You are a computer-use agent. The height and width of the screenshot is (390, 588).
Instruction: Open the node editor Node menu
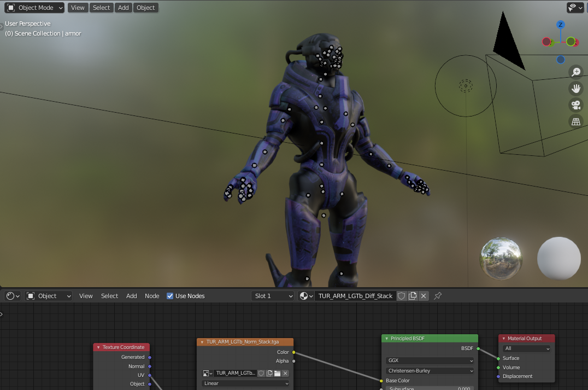click(x=152, y=296)
